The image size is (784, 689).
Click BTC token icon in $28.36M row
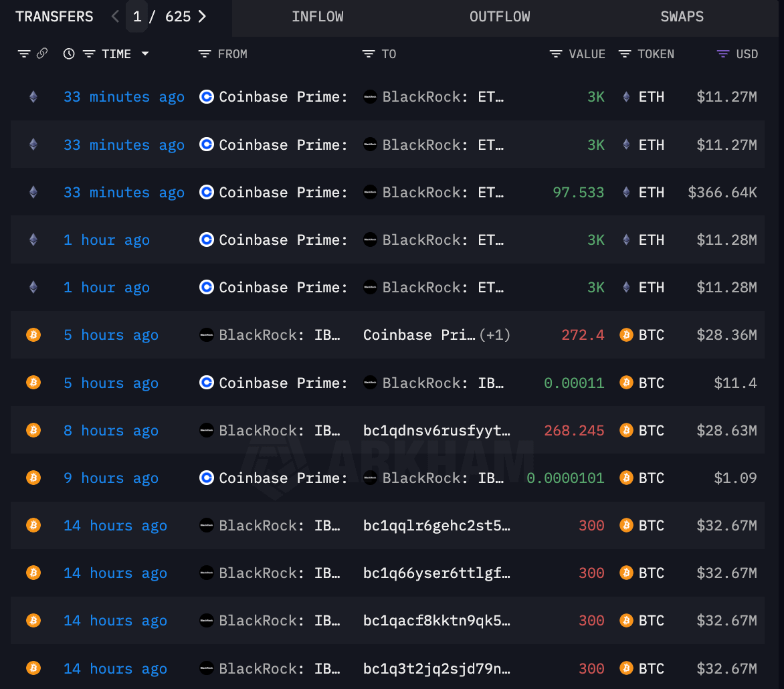tap(626, 335)
